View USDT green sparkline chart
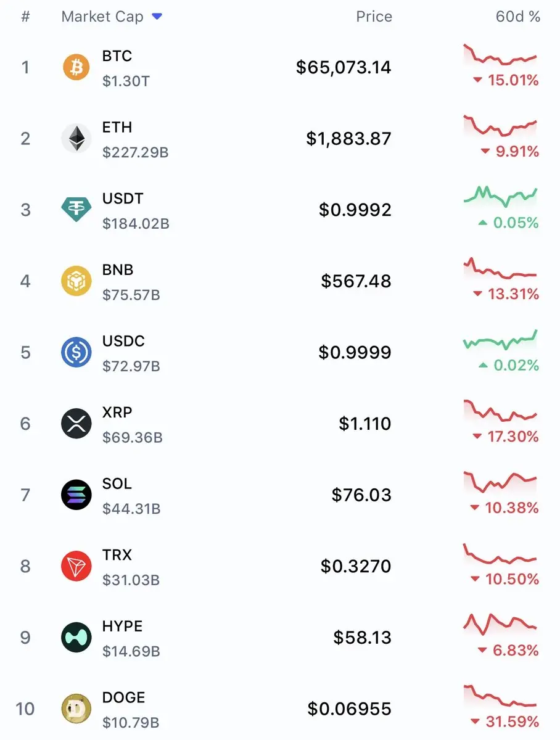 point(500,196)
